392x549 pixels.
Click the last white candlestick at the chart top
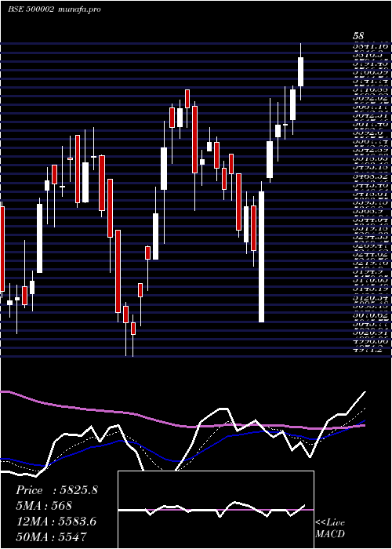[300, 72]
